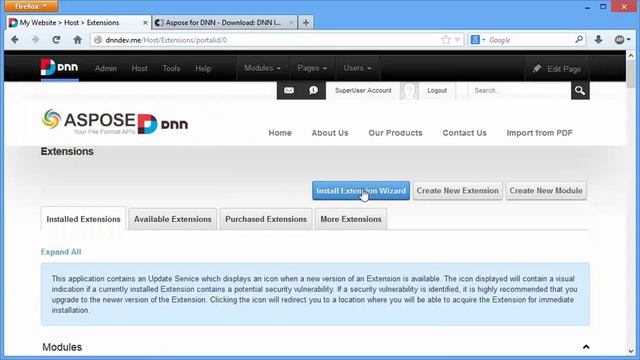
Task: Navigate to About Us page
Action: point(330,133)
